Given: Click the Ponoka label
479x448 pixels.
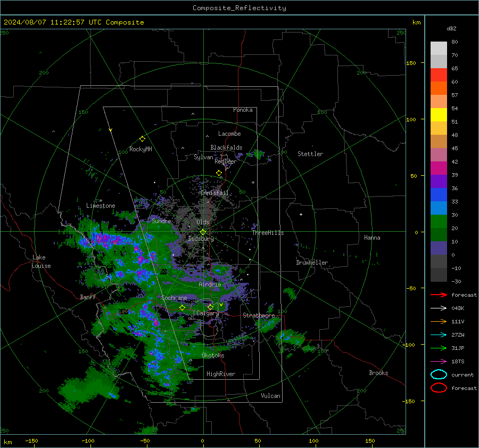Looking at the screenshot, I should pyautogui.click(x=243, y=110).
